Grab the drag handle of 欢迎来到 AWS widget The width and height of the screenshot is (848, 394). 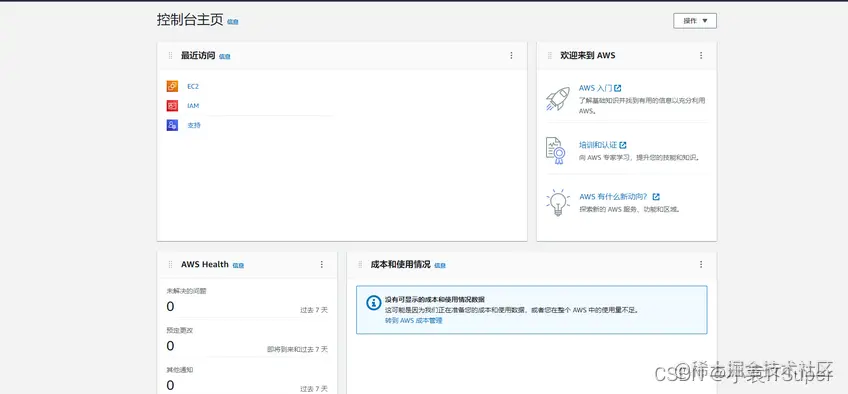[x=550, y=55]
